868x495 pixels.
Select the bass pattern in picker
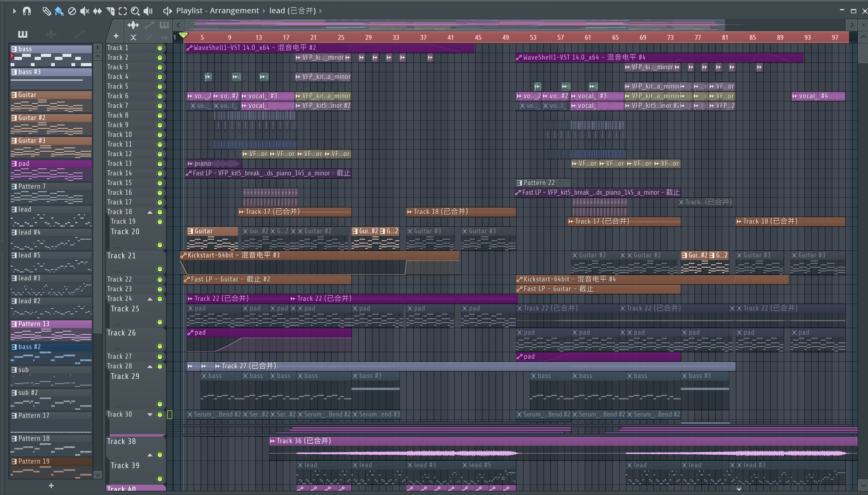(x=51, y=56)
